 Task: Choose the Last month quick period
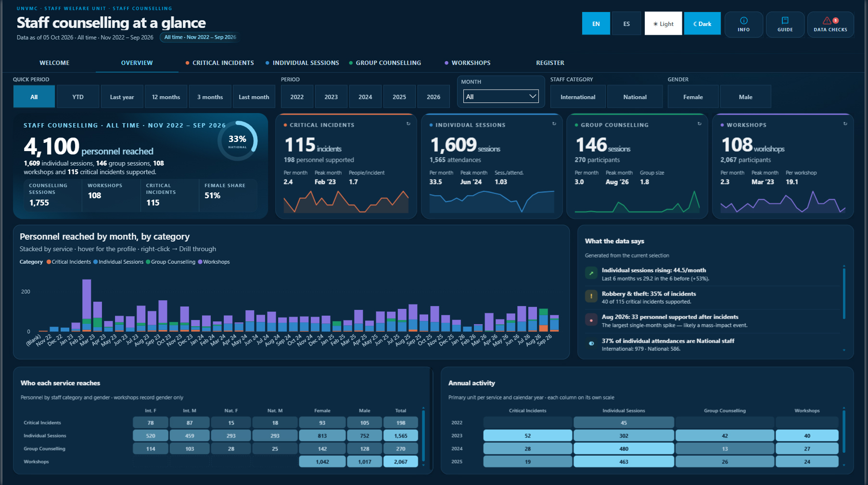point(254,97)
